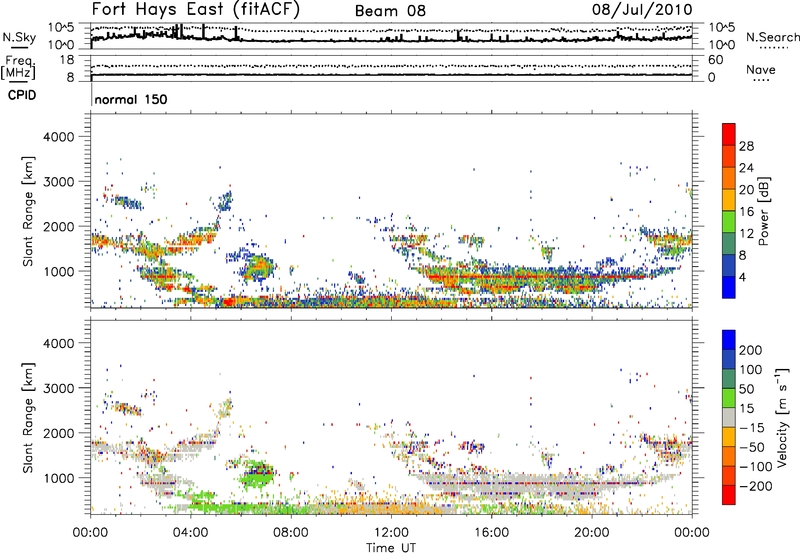Click the '60' Nave axis tick
This screenshot has width=800, height=554.
pyautogui.click(x=715, y=60)
